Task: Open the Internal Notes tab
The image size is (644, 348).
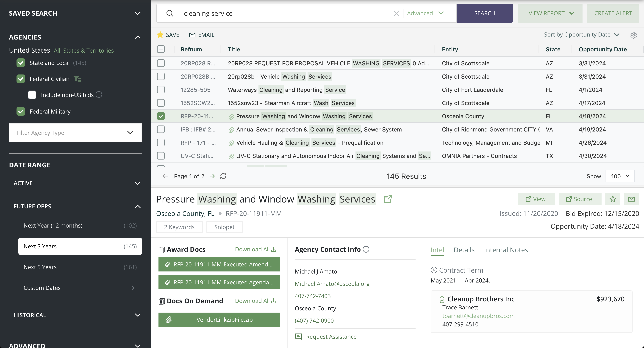Action: pos(506,250)
